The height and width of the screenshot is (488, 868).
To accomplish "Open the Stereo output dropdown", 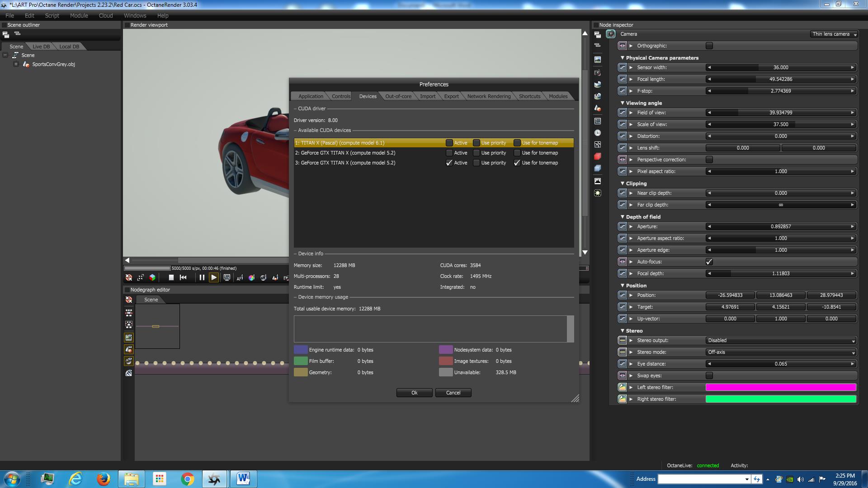I will click(781, 340).
